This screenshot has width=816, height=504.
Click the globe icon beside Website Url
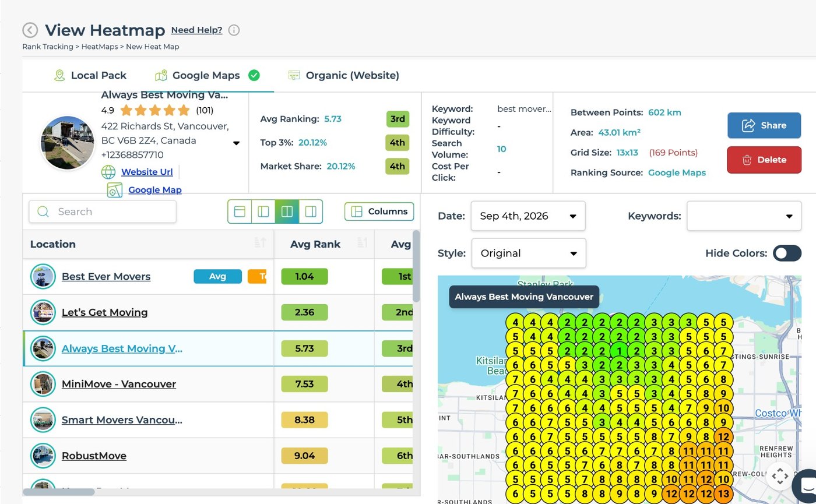point(108,172)
